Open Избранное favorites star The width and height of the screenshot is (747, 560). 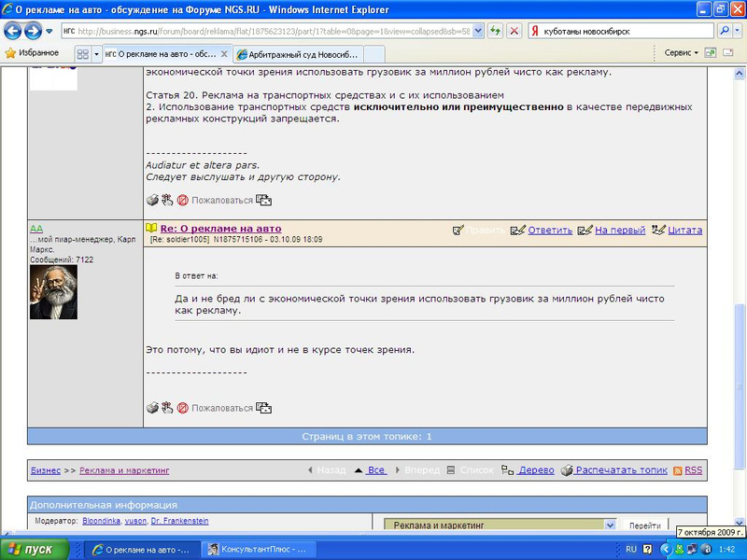point(32,53)
